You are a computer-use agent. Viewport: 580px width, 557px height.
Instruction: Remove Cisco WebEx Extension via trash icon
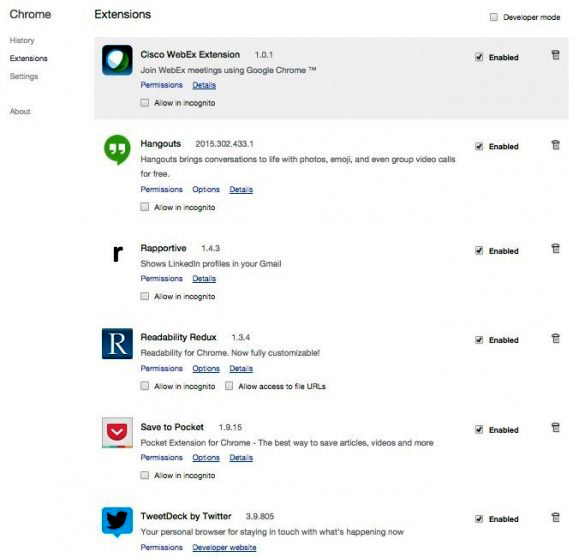click(555, 55)
